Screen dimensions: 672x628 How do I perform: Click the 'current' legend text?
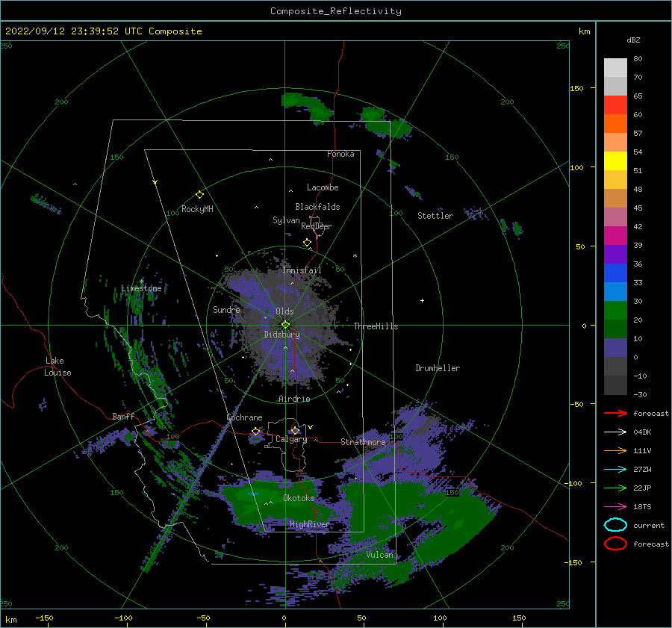coord(649,525)
